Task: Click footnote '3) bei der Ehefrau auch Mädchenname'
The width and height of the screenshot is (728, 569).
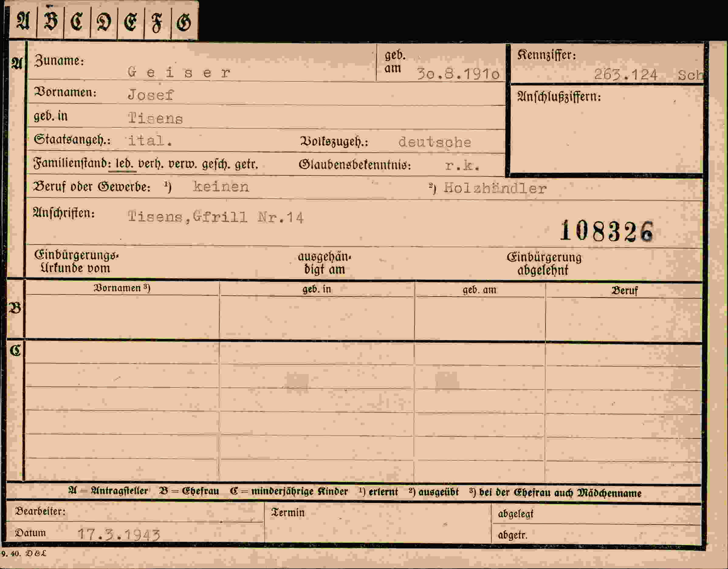Action: pyautogui.click(x=555, y=493)
